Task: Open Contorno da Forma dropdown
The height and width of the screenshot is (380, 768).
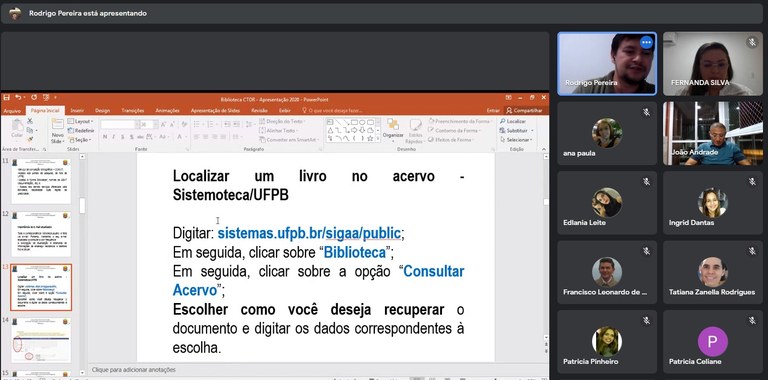Action: [455, 130]
